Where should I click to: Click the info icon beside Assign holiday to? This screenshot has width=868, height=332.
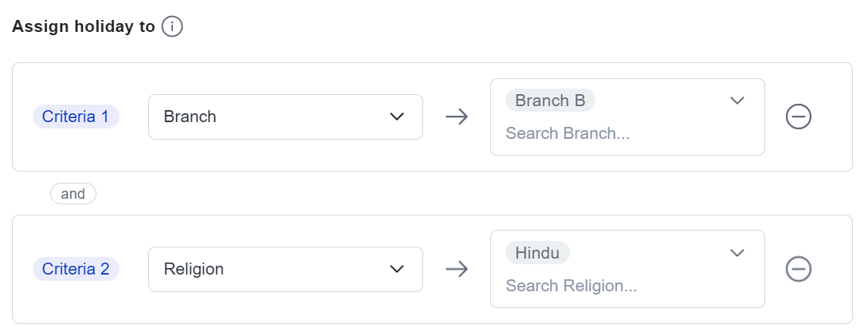pyautogui.click(x=172, y=26)
